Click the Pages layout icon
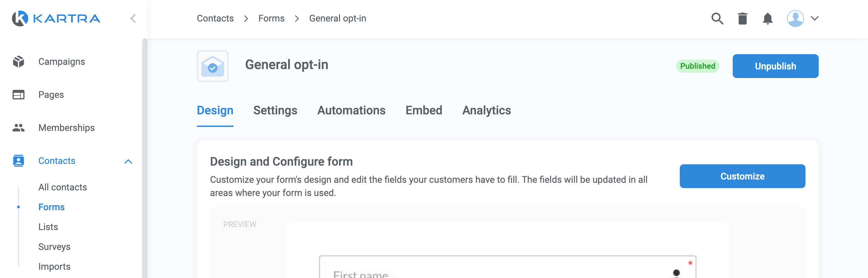This screenshot has height=278, width=868. (x=19, y=95)
